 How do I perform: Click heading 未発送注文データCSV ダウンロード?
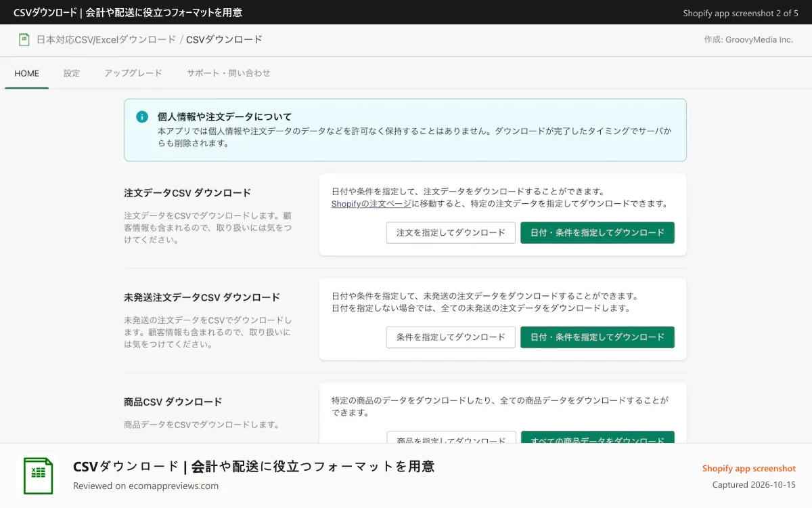[x=202, y=297]
